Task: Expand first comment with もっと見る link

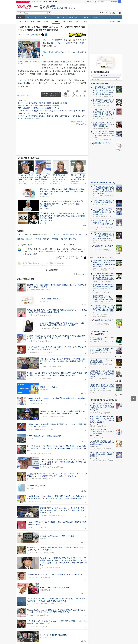Action: [33, 254]
